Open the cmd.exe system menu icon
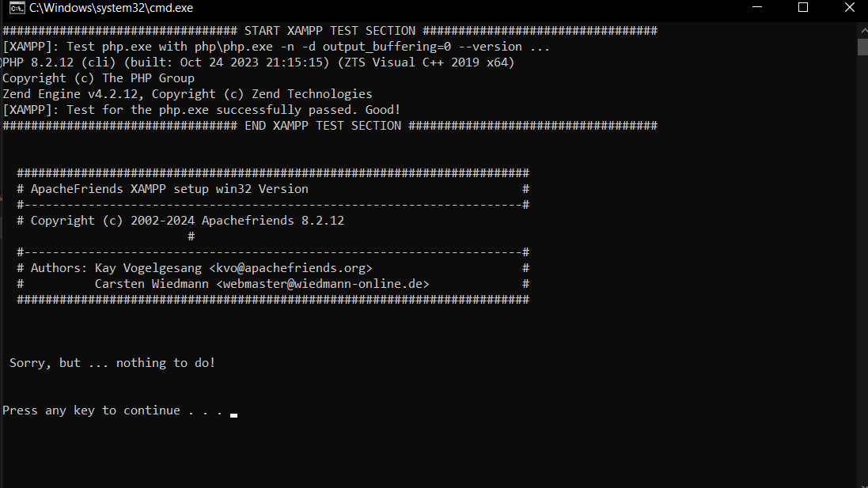 click(17, 8)
